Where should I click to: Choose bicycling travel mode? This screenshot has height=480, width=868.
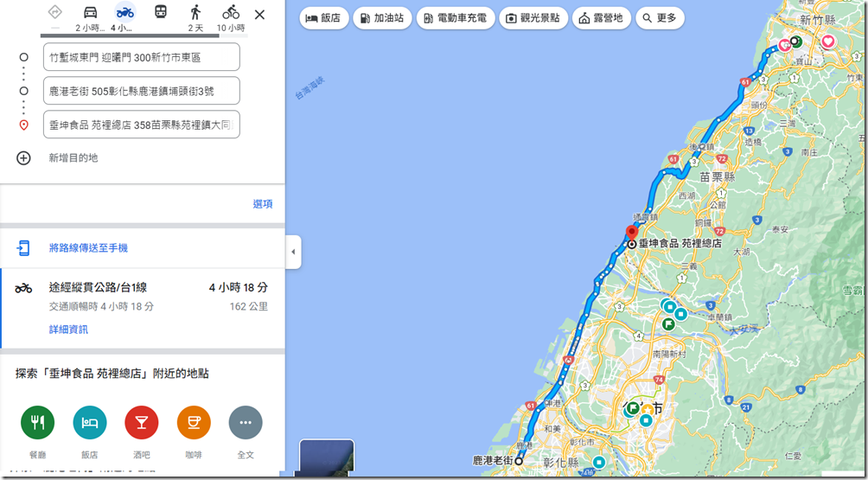[231, 12]
